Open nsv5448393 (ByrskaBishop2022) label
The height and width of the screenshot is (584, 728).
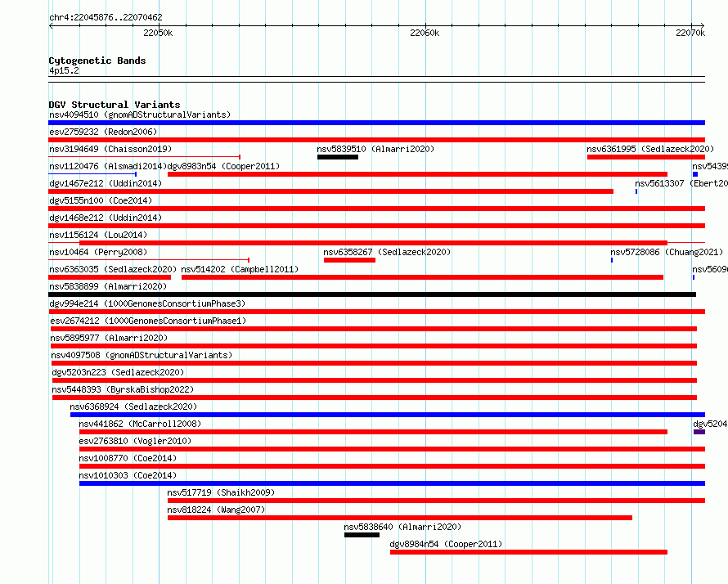click(x=123, y=389)
